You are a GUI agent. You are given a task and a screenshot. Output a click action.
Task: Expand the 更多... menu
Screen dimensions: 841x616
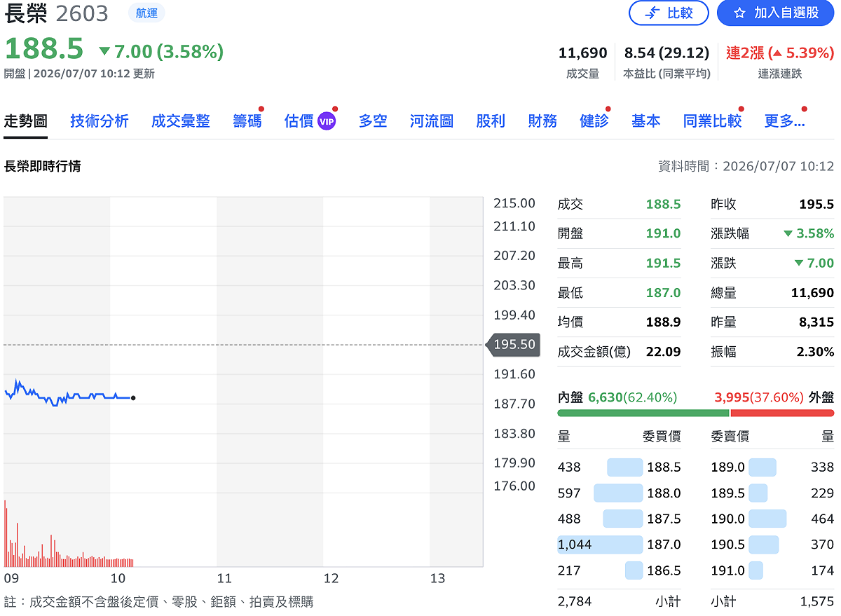784,121
